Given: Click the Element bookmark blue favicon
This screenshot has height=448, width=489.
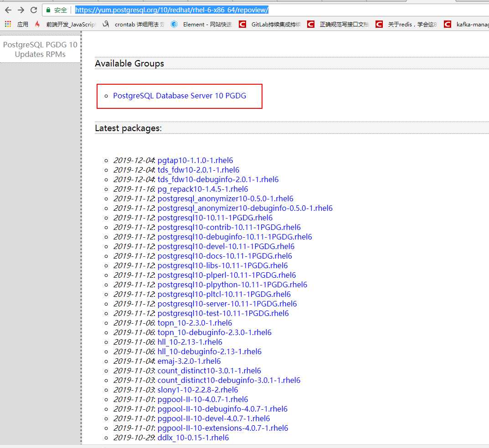Looking at the screenshot, I should (175, 24).
